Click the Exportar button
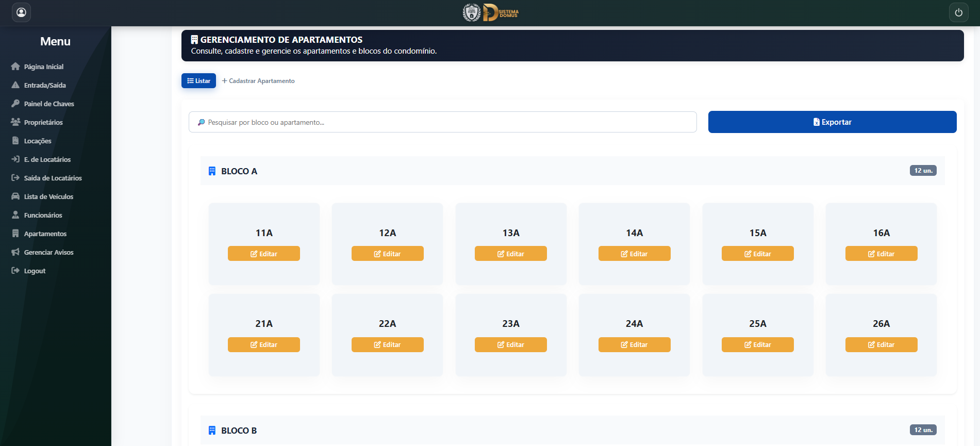The image size is (980, 446). point(832,122)
